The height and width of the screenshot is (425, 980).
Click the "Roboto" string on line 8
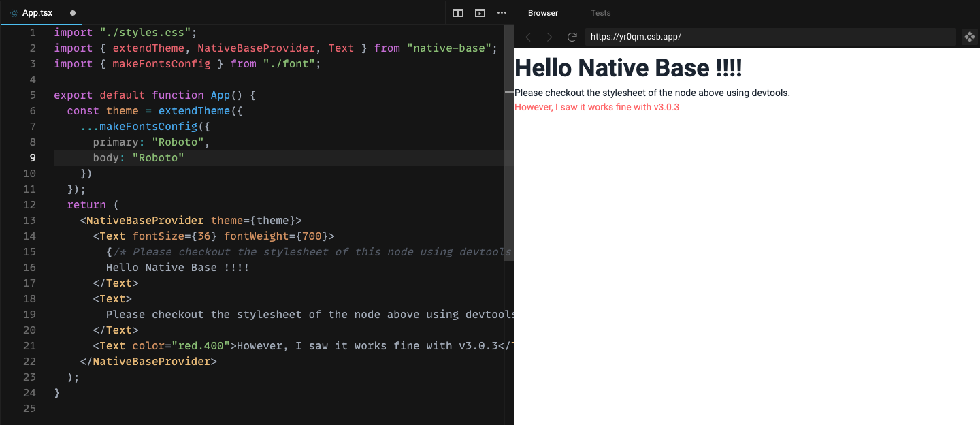click(178, 142)
